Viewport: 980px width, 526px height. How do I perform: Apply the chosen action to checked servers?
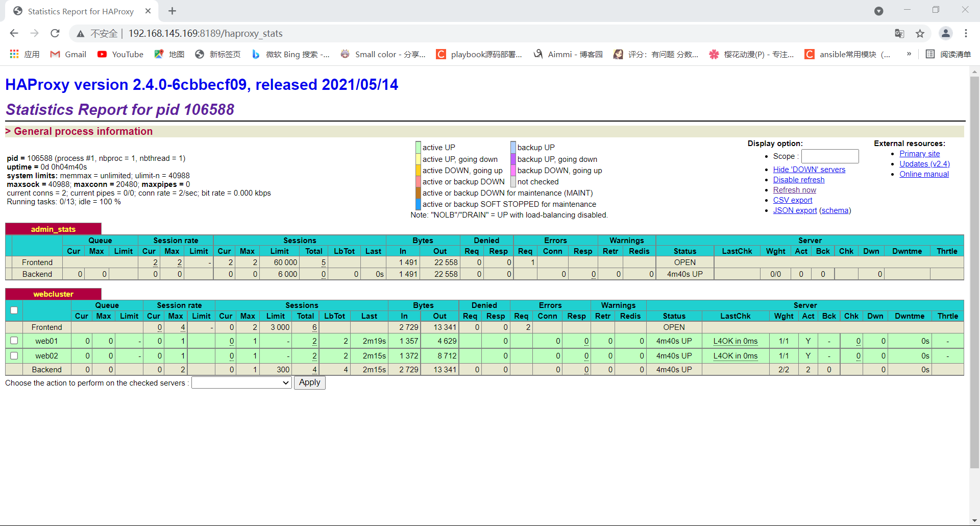[310, 382]
